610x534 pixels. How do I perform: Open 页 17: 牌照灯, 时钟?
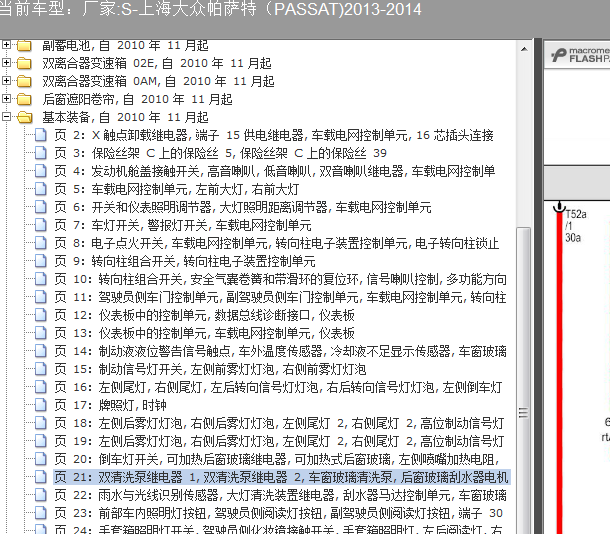pyautogui.click(x=110, y=405)
